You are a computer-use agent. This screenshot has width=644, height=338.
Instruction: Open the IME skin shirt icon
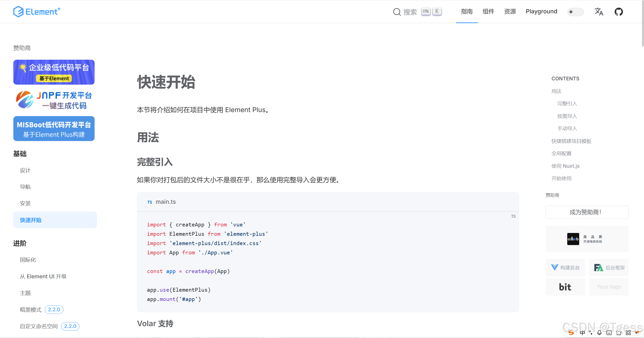(619, 333)
